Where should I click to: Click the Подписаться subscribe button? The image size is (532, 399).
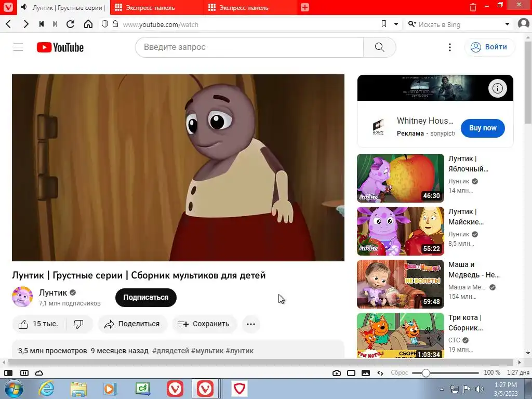tap(146, 298)
